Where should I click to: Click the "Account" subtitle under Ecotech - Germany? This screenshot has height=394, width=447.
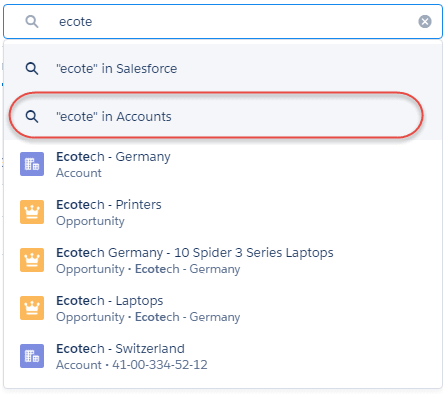click(x=79, y=173)
